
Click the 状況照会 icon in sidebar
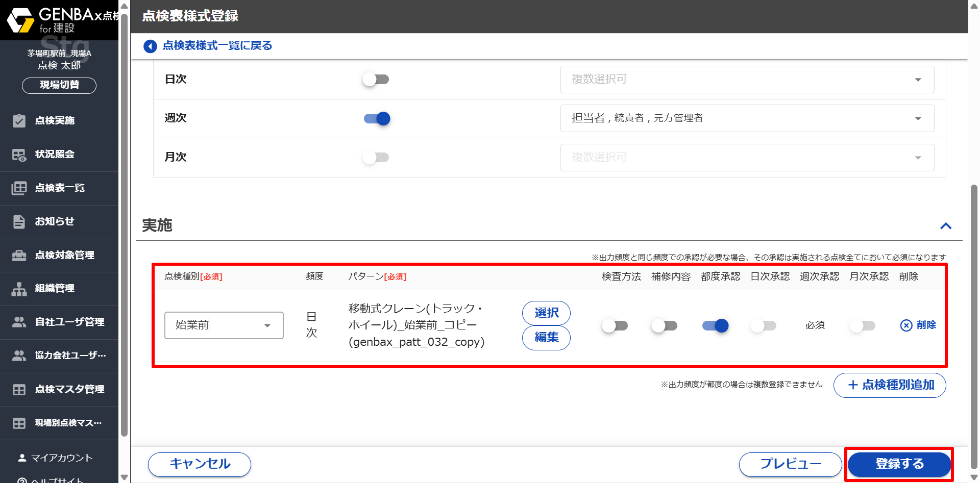pos(19,155)
